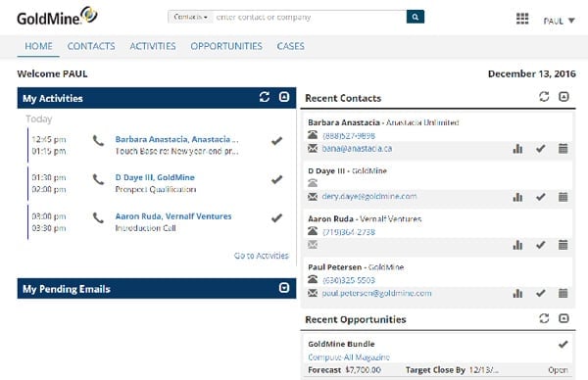Switch to the CASES tab
Viewport: 588px width, 380px height.
[x=291, y=46]
